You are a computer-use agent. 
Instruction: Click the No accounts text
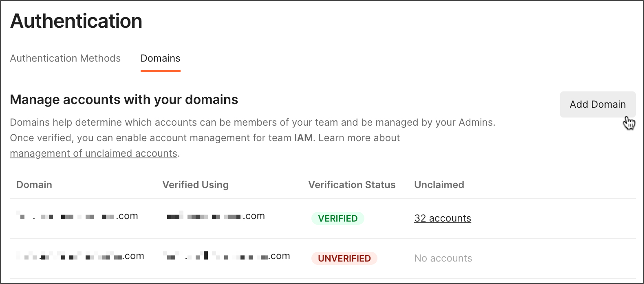pyautogui.click(x=443, y=258)
